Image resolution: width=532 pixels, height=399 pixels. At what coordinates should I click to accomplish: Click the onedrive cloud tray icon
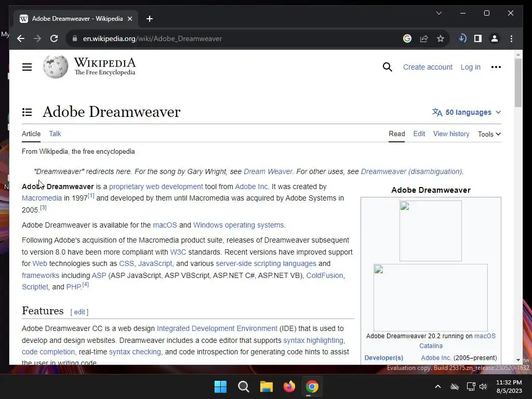click(x=455, y=387)
